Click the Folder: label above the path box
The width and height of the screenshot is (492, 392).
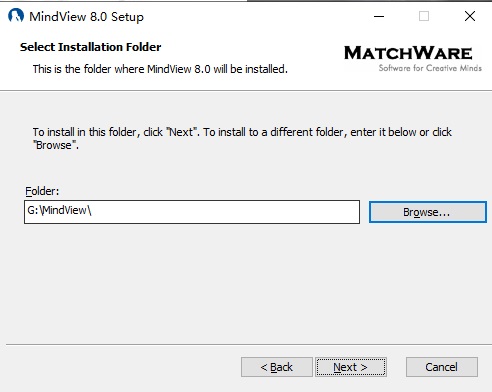point(42,191)
